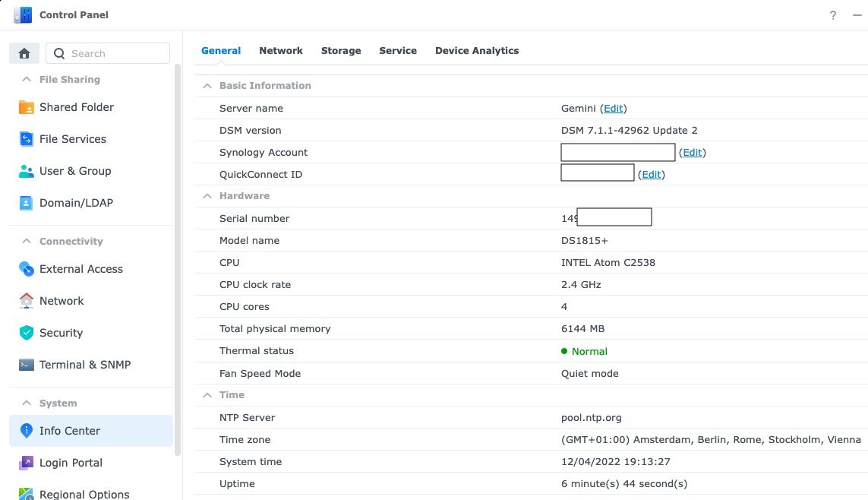Image resolution: width=868 pixels, height=500 pixels.
Task: Click the 2.4 GHz clock rate value
Action: [x=581, y=285]
